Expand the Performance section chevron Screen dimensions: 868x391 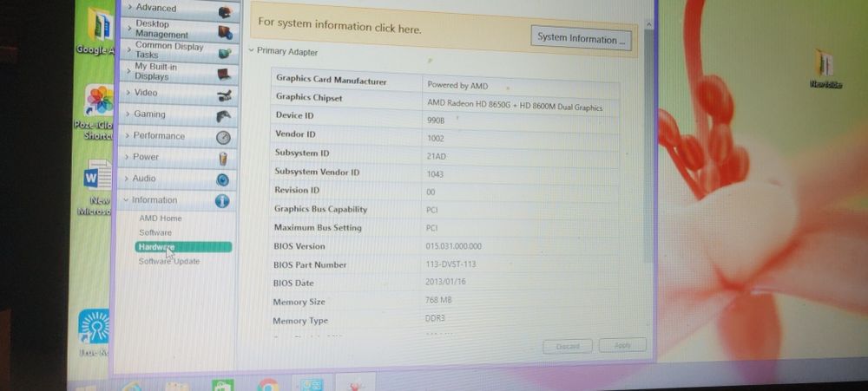[x=128, y=135]
